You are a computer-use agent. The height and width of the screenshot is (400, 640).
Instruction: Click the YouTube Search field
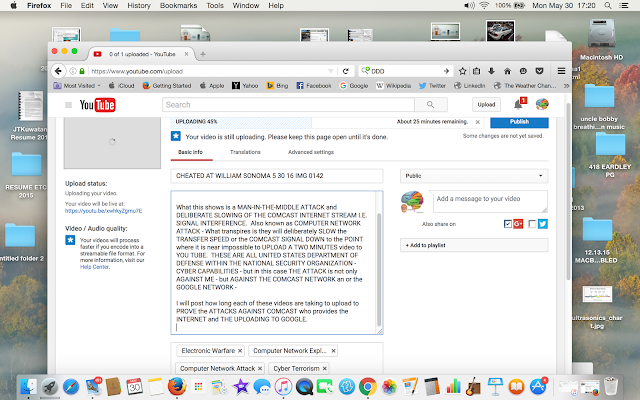288,104
